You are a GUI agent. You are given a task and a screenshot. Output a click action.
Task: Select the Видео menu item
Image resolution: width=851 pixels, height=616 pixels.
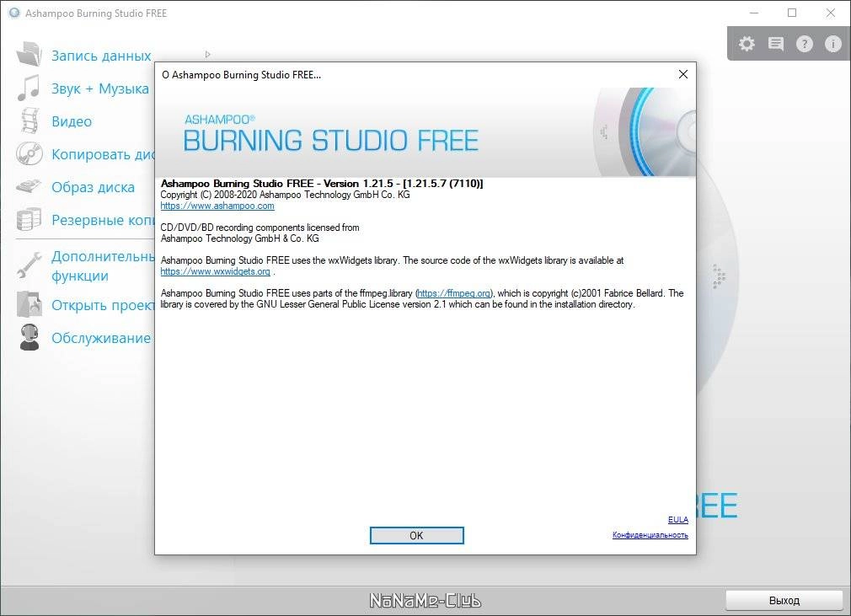tap(72, 121)
